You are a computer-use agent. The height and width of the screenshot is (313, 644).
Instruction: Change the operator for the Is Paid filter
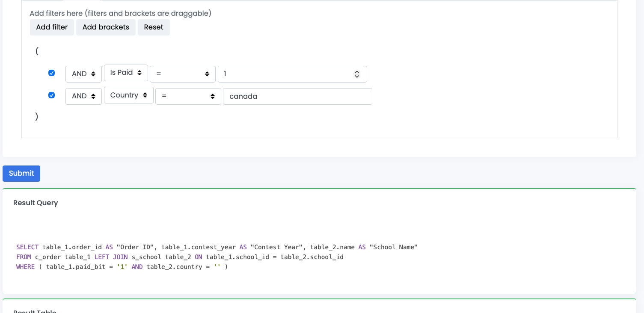[x=182, y=74]
